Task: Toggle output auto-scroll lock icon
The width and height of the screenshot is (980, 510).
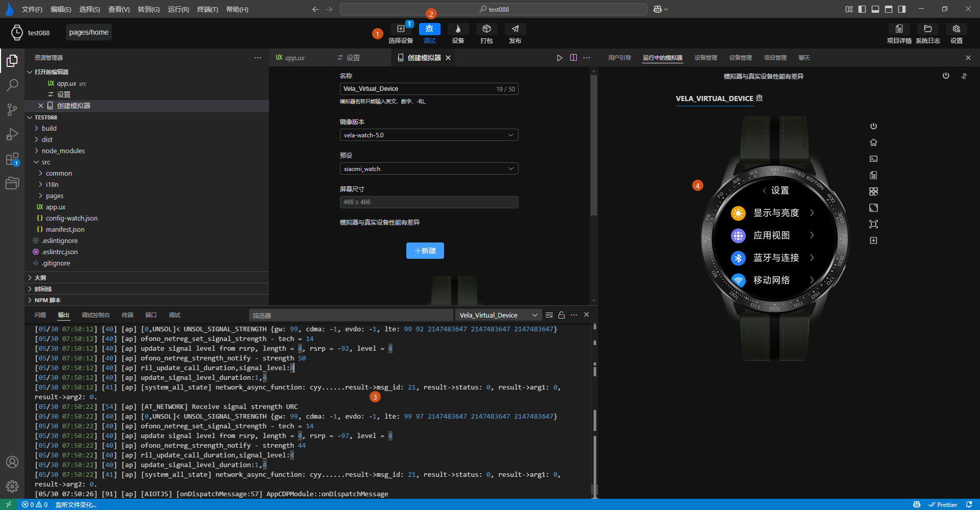Action: coord(561,315)
